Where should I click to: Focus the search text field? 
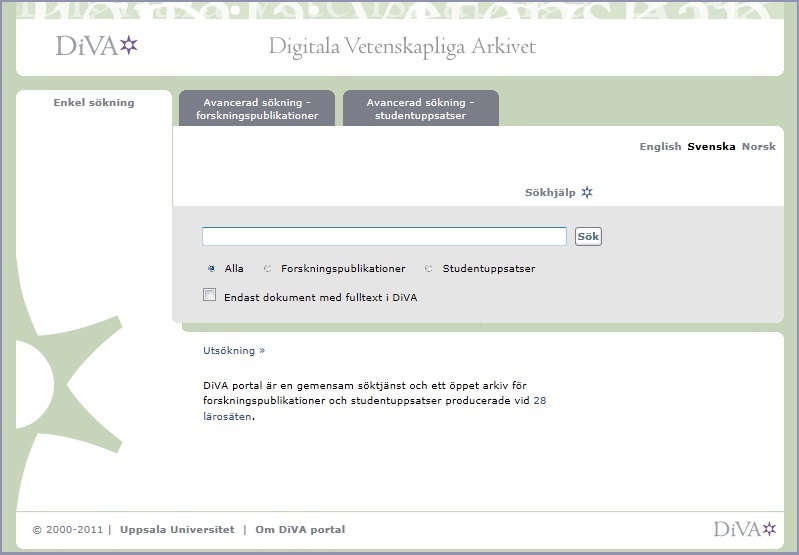[384, 236]
